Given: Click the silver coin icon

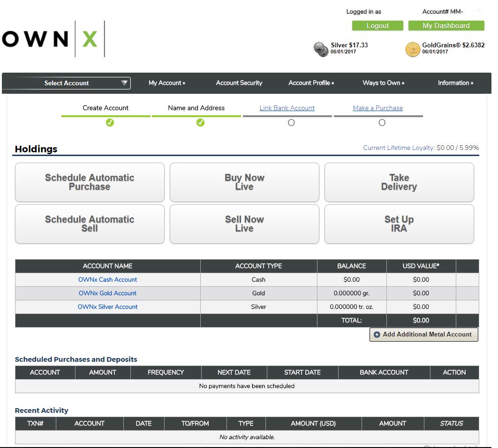Looking at the screenshot, I should [x=321, y=49].
